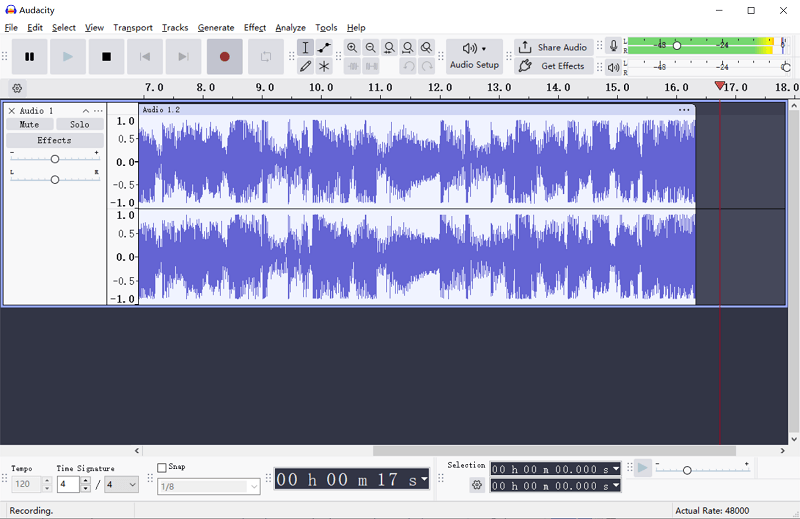Viewport: 800px width, 519px height.
Task: Close the Audio 1 track
Action: point(12,111)
